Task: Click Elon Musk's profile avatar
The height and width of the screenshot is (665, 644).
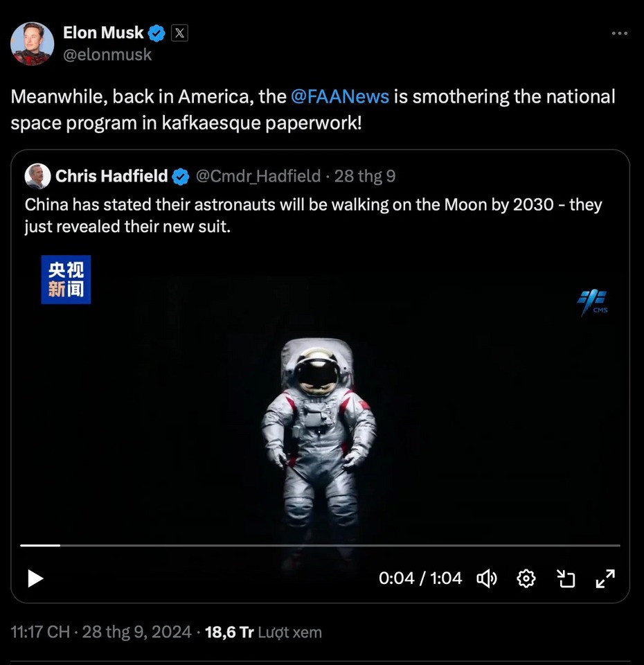Action: point(32,44)
